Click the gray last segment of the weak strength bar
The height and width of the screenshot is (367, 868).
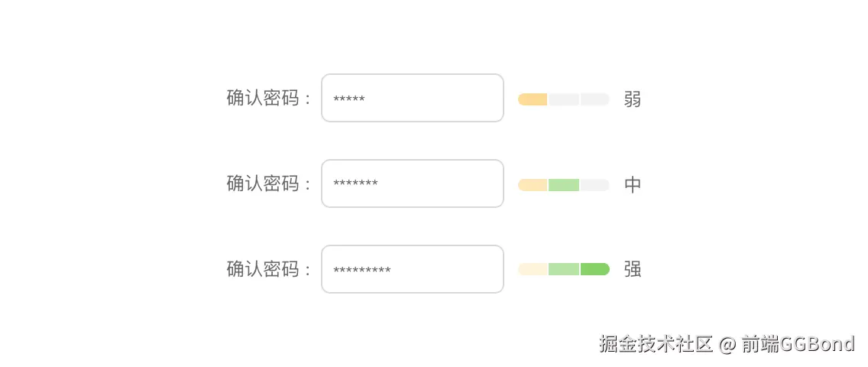coord(594,99)
